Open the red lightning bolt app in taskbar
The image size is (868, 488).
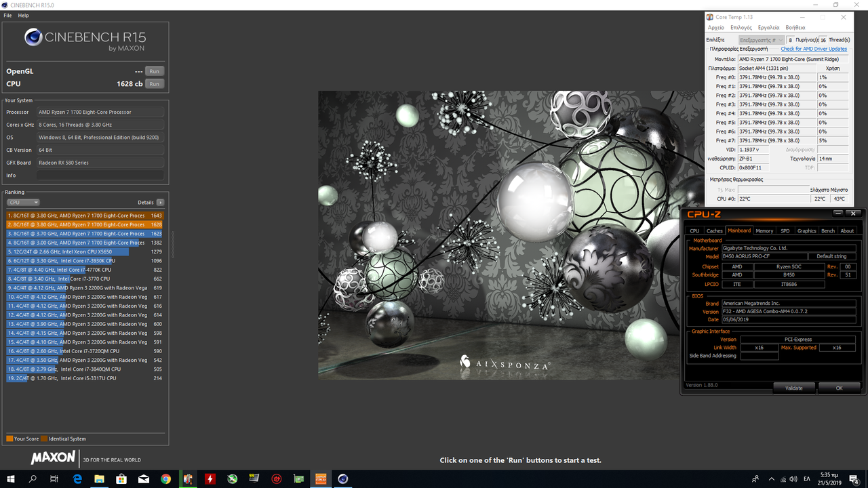tap(210, 479)
